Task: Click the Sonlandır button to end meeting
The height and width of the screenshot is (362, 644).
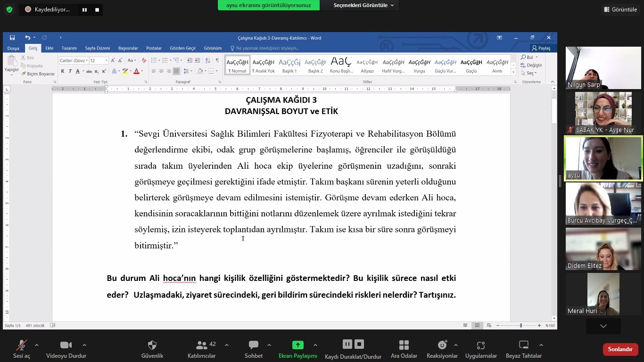Action: point(620,349)
